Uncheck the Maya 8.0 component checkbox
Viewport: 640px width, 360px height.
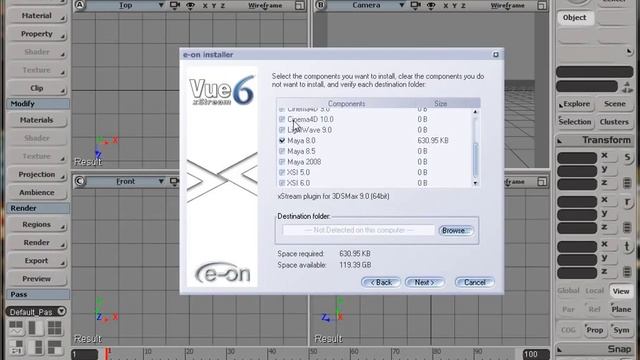282,140
